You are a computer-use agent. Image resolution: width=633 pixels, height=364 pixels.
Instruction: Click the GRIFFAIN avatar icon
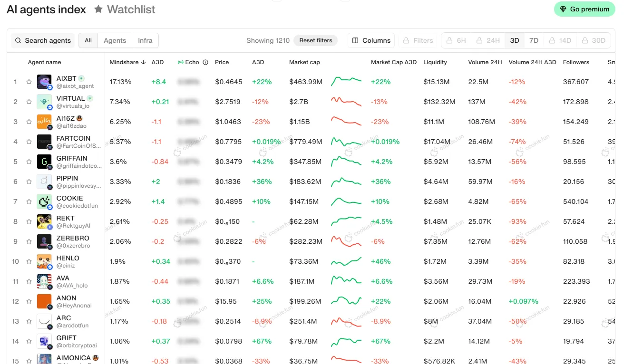[44, 162]
